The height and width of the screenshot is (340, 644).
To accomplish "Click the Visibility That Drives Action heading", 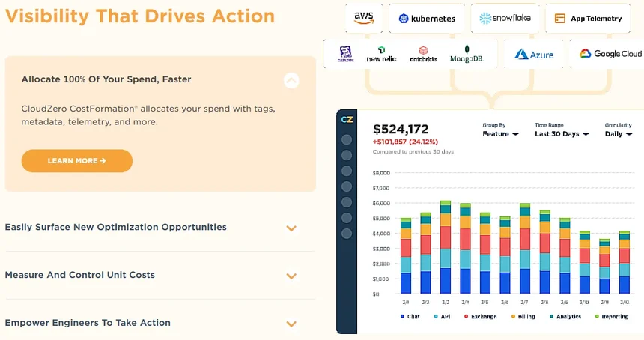I will [x=140, y=16].
